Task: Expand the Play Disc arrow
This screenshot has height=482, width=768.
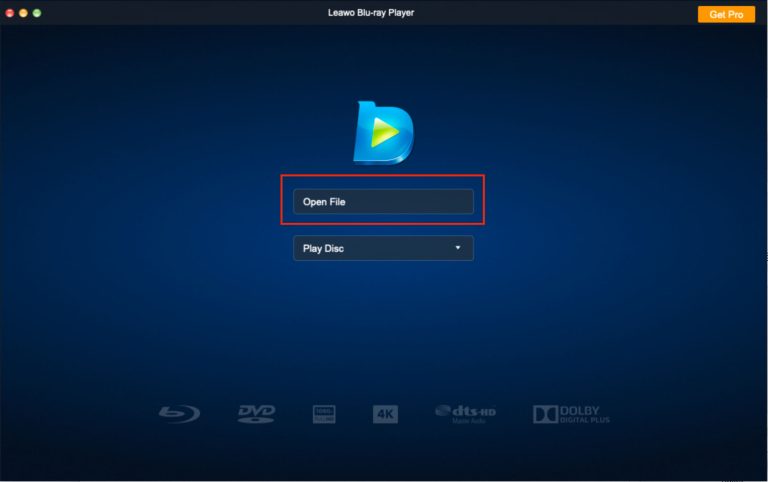Action: click(458, 248)
